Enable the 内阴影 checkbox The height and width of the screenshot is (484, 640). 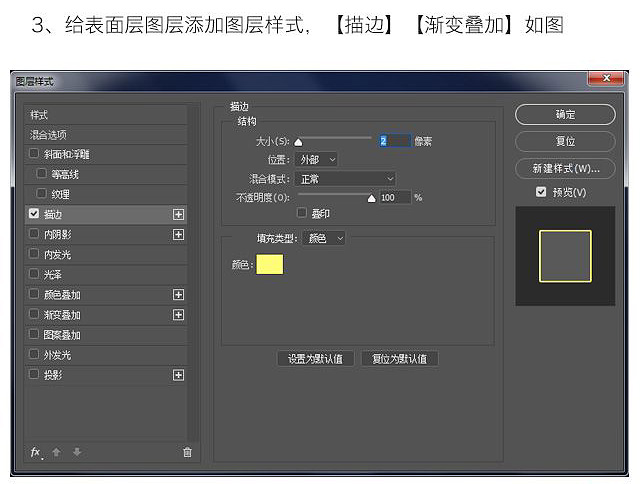pos(34,233)
